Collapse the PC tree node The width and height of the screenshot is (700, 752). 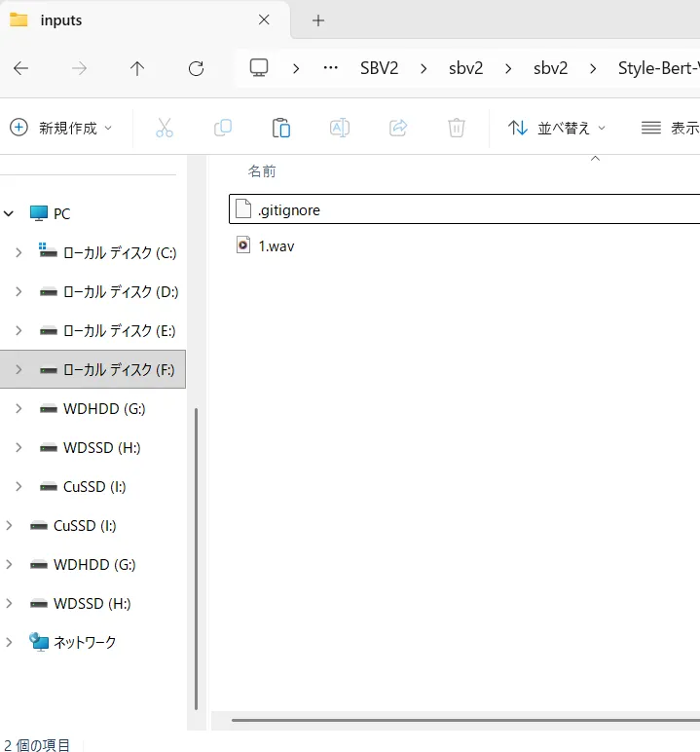(9, 213)
